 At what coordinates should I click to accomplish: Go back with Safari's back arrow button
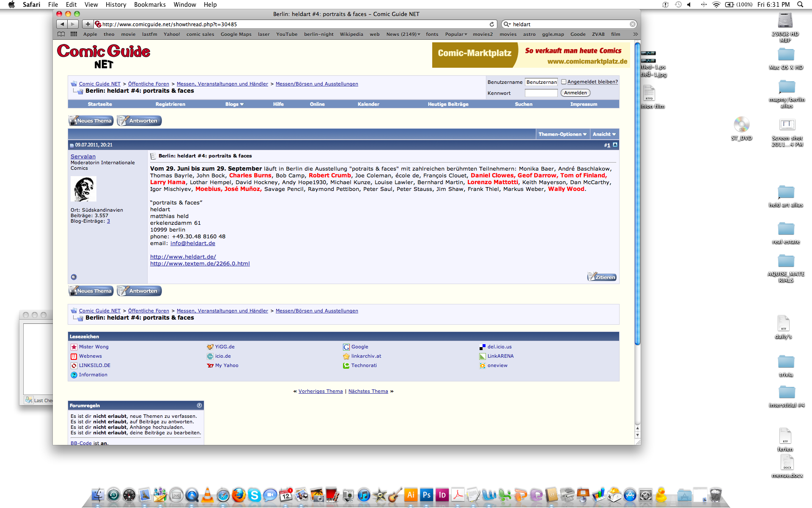pyautogui.click(x=62, y=24)
